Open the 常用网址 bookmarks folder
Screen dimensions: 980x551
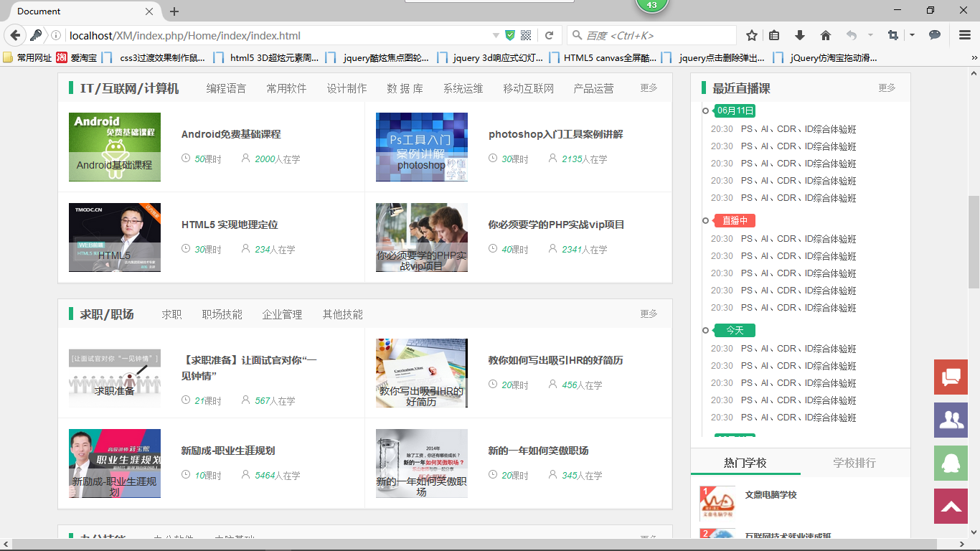(28, 57)
